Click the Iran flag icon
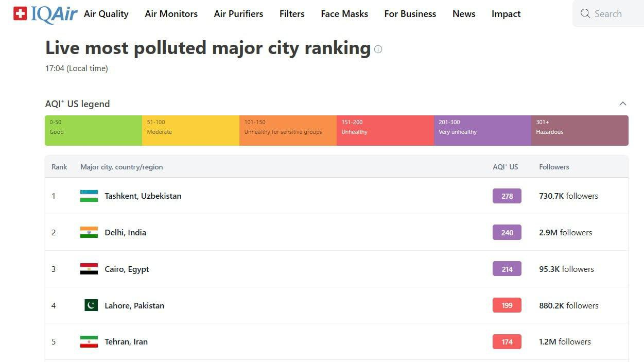 click(x=89, y=342)
